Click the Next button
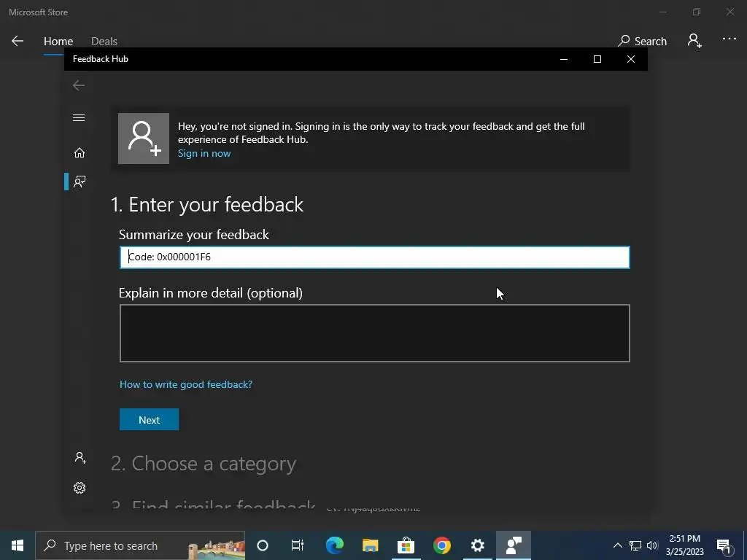Image resolution: width=747 pixels, height=560 pixels. click(149, 419)
